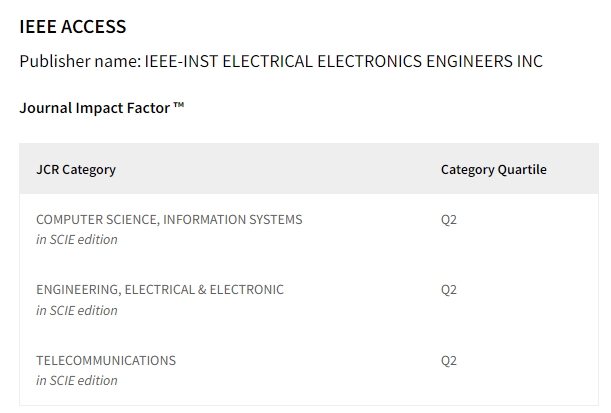Click Q2 quartile for Engineering Electrical row

(x=449, y=290)
